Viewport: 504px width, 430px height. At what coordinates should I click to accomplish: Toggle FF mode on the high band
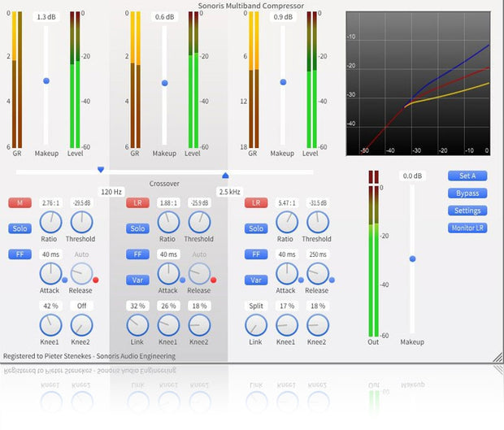tap(256, 254)
